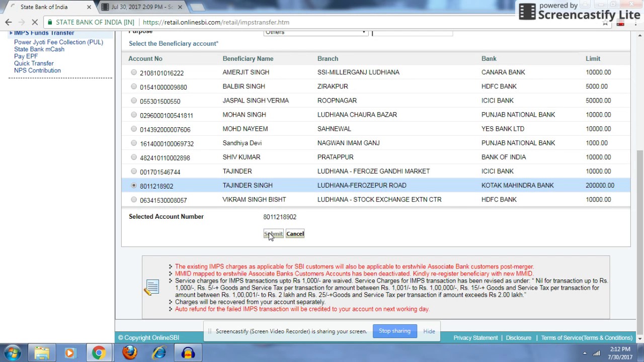Image resolution: width=644 pixels, height=362 pixels.
Task: Click the Beneficiary Name column header
Action: pyautogui.click(x=248, y=59)
